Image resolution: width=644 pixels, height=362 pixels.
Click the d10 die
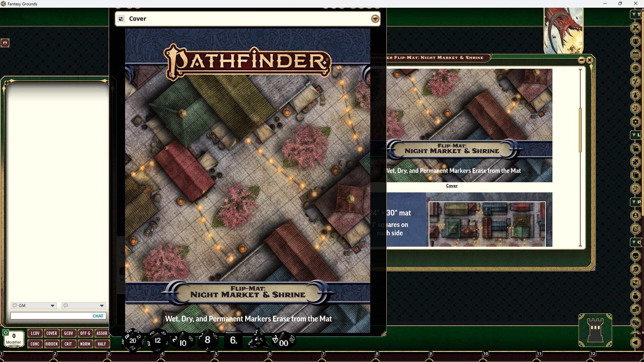pos(183,342)
